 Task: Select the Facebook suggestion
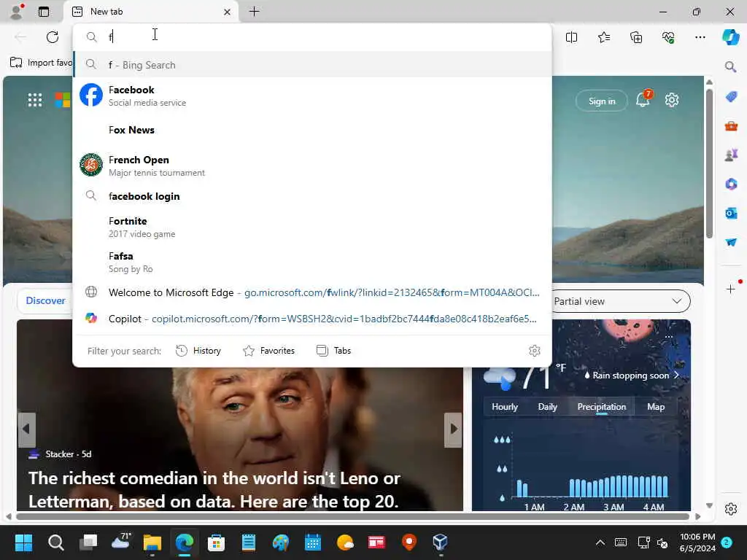(312, 96)
